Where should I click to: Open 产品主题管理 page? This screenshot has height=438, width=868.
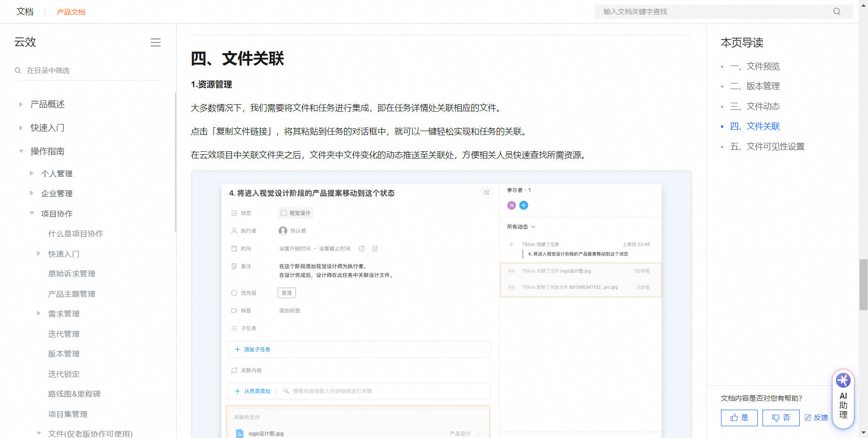click(72, 294)
